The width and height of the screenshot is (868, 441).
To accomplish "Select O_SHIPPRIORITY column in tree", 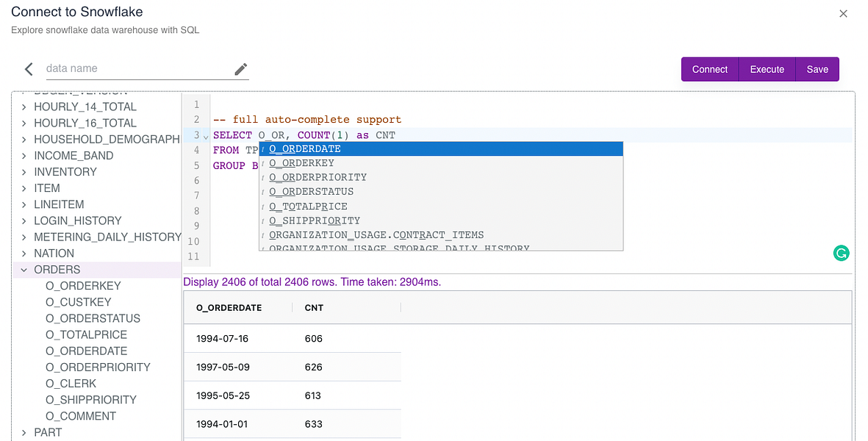I will pos(91,400).
